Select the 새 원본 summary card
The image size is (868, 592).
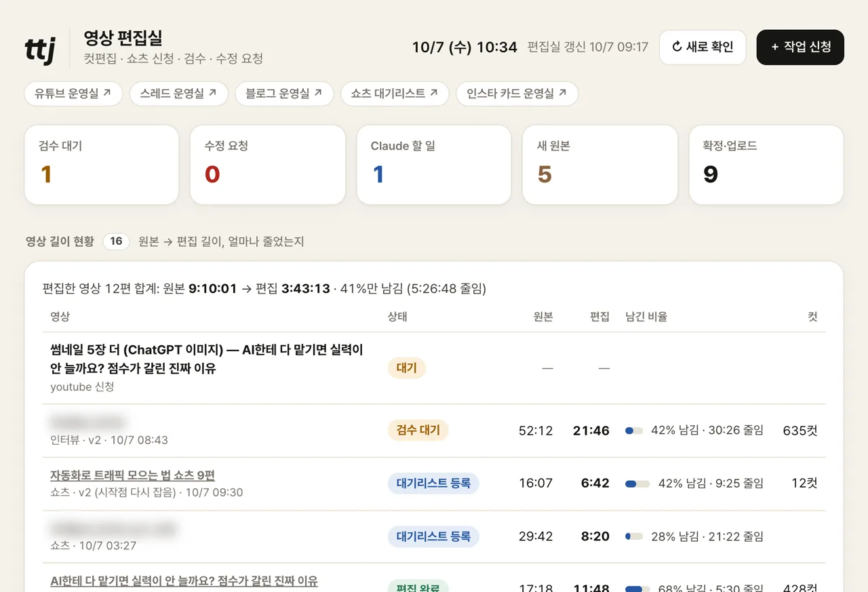600,164
